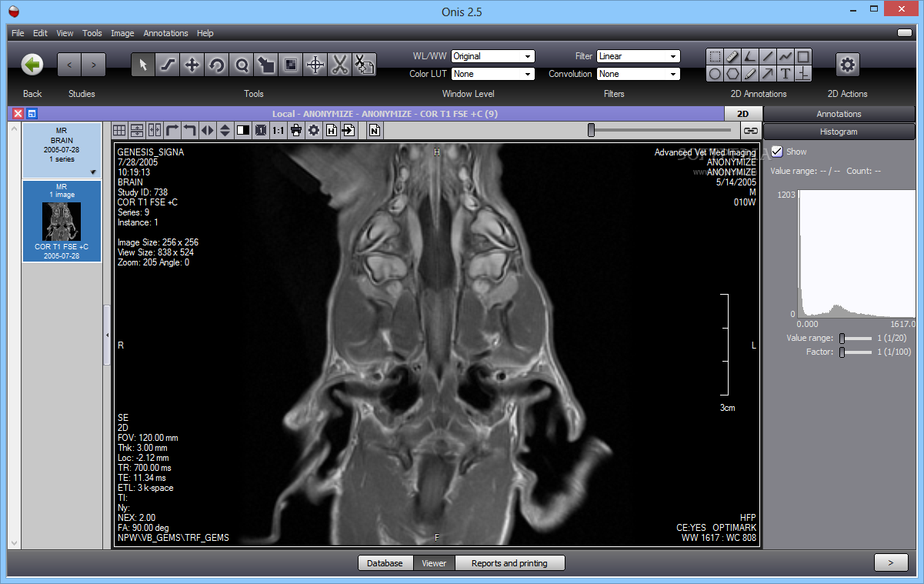
Task: Collapse the Histogram panel
Action: point(839,132)
